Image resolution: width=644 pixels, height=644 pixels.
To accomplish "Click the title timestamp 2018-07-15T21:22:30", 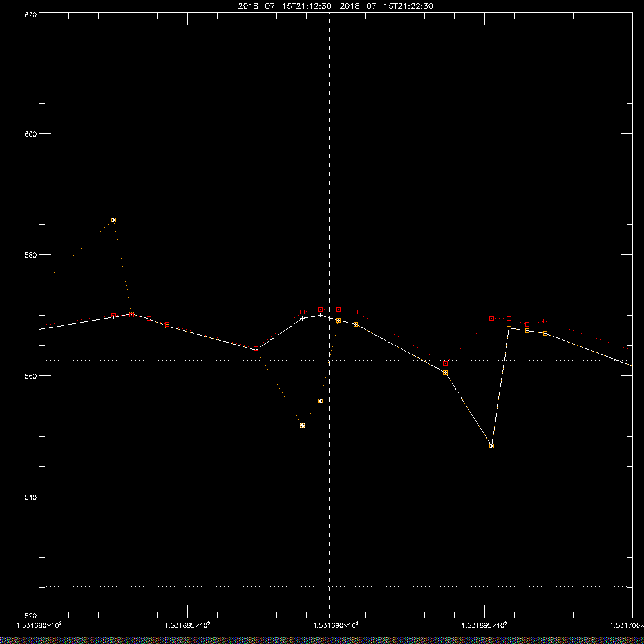I will [x=386, y=6].
